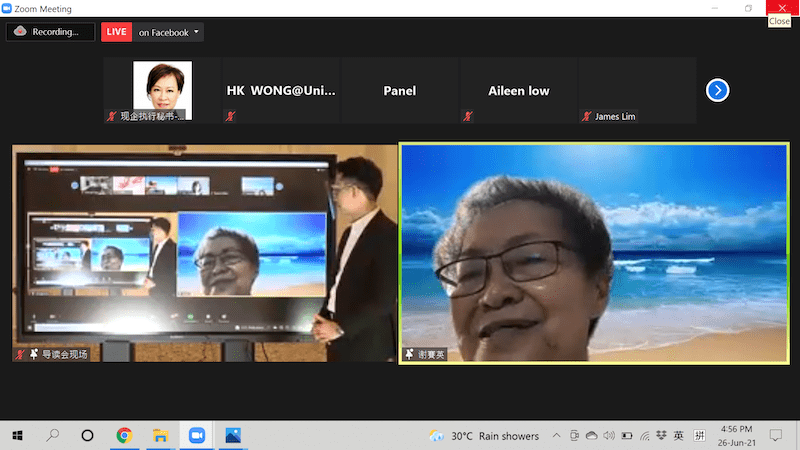Click the Recording indicator button
800x450 pixels.
click(x=44, y=32)
